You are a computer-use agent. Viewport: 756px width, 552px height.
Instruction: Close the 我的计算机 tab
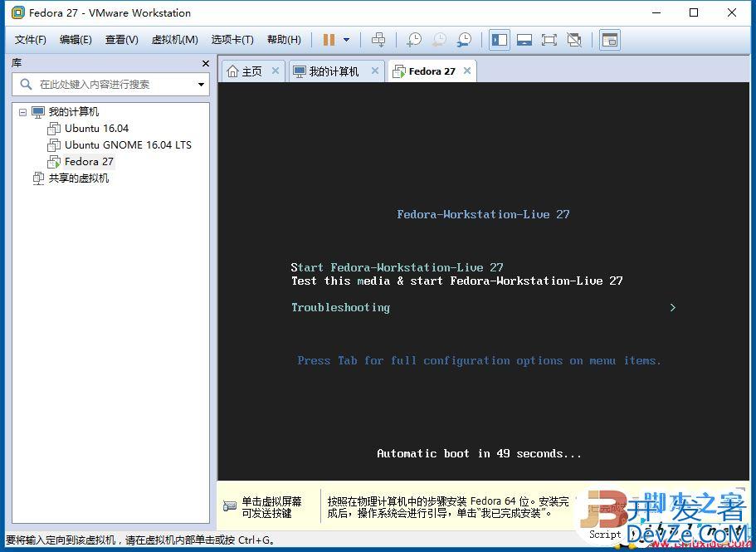374,71
